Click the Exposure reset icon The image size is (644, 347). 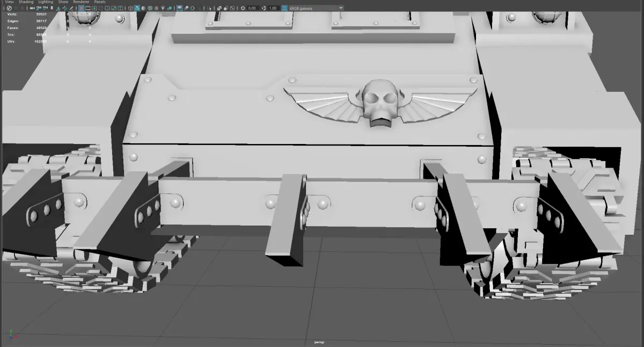point(243,8)
